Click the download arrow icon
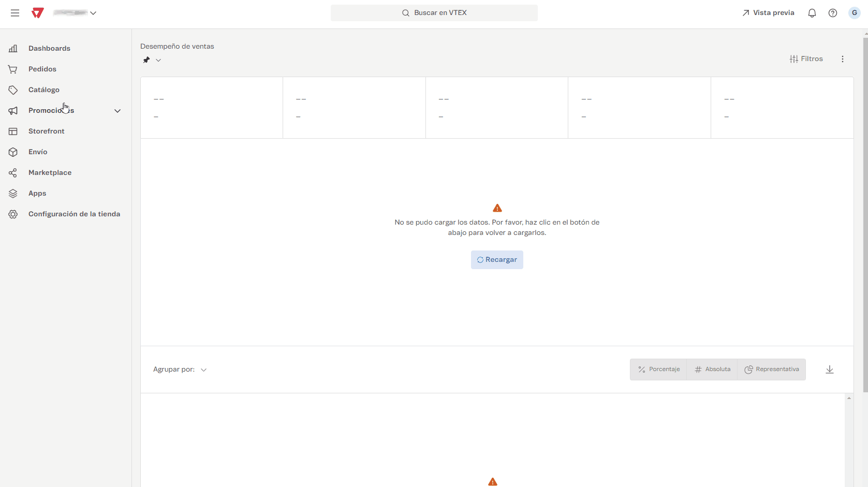Image resolution: width=868 pixels, height=487 pixels. tap(829, 370)
